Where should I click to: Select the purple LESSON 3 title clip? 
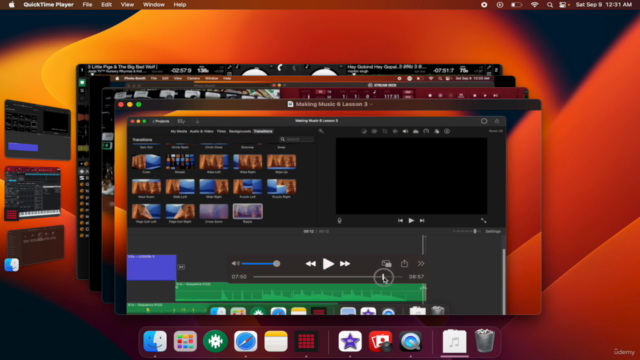coord(151,267)
